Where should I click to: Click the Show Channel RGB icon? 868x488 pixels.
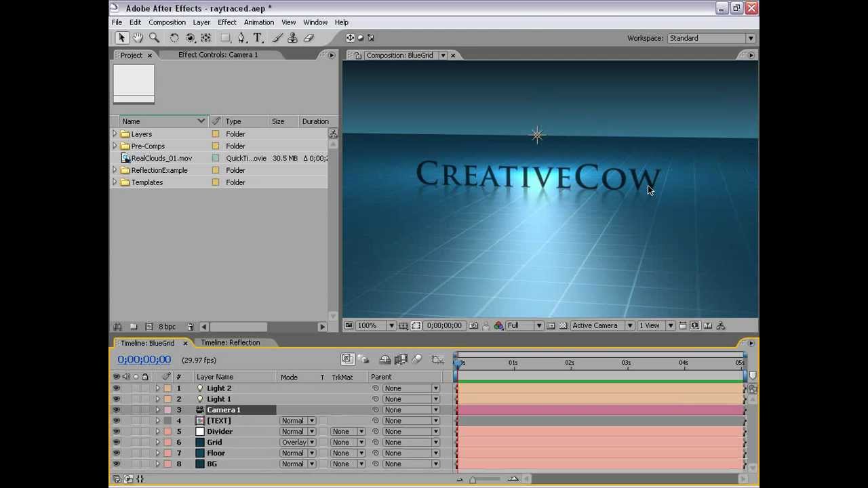[498, 325]
